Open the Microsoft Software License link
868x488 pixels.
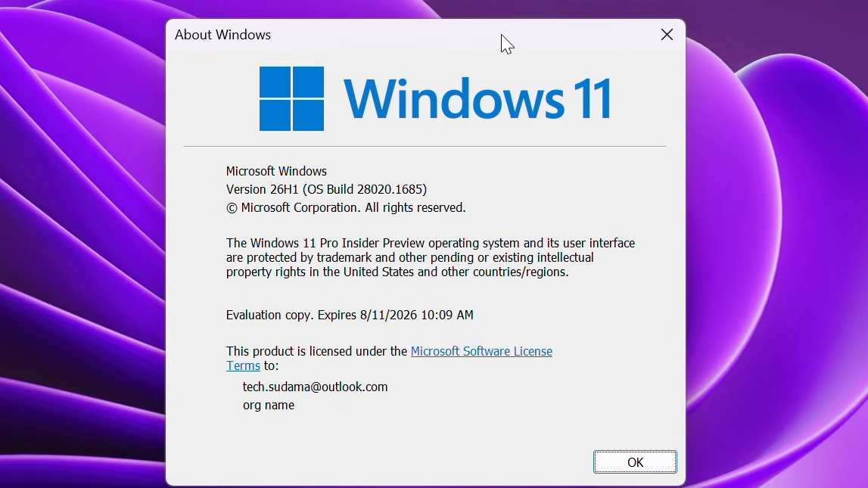[481, 351]
